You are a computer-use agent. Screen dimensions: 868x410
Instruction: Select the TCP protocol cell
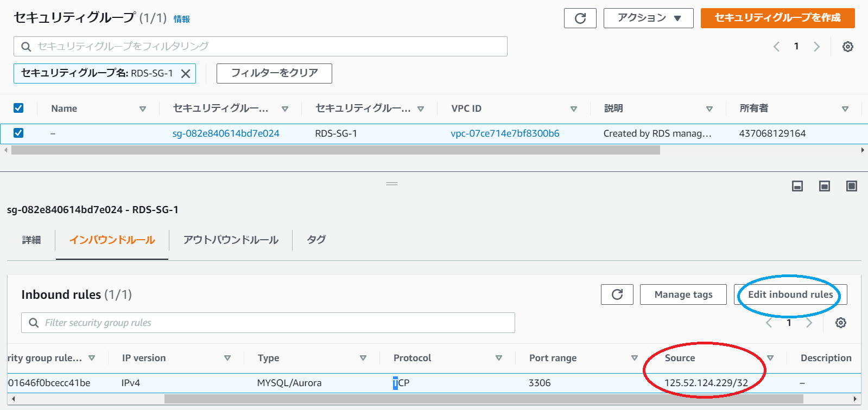tap(401, 383)
